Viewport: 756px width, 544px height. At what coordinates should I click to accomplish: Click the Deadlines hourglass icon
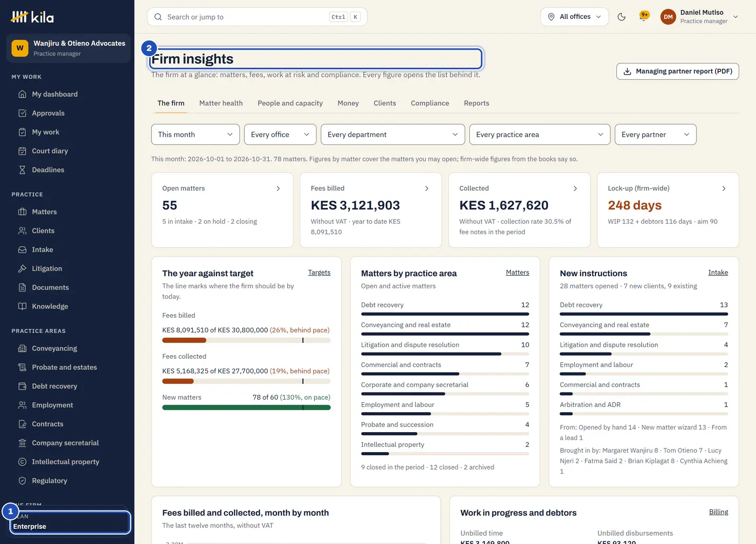coord(22,170)
